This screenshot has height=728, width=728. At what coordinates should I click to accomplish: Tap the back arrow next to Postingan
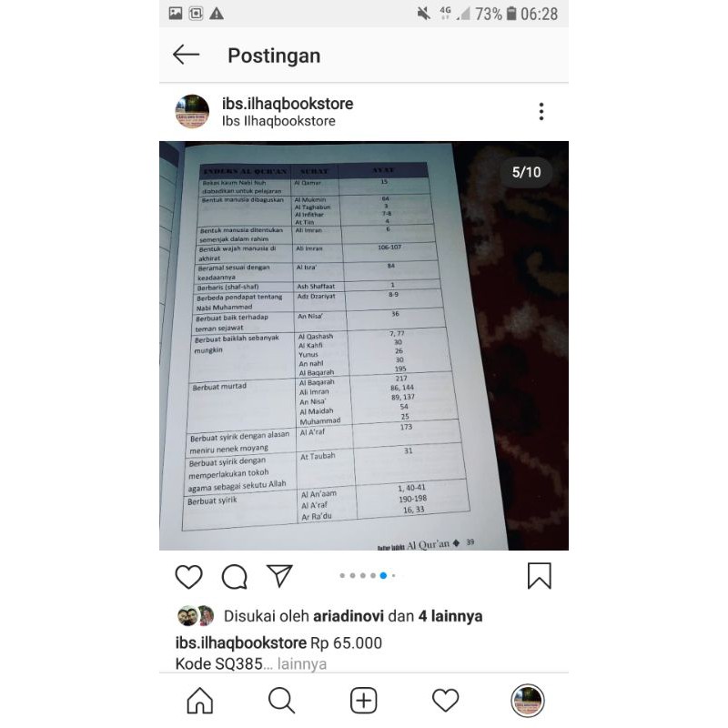click(x=187, y=55)
